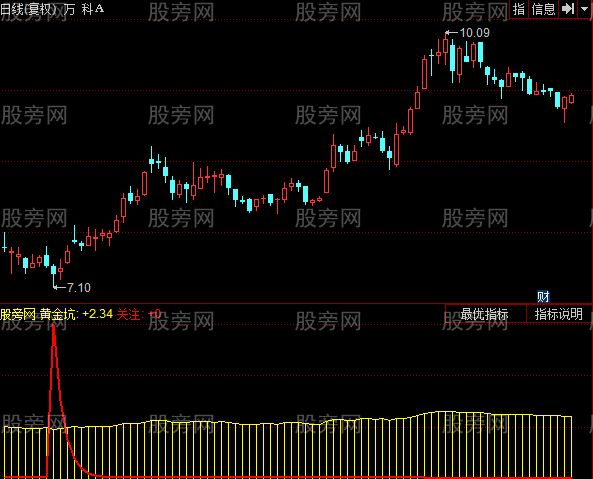Viewport: 593px width, 479px height.
Task: Click the first candlestick on the chart
Action: (4, 243)
